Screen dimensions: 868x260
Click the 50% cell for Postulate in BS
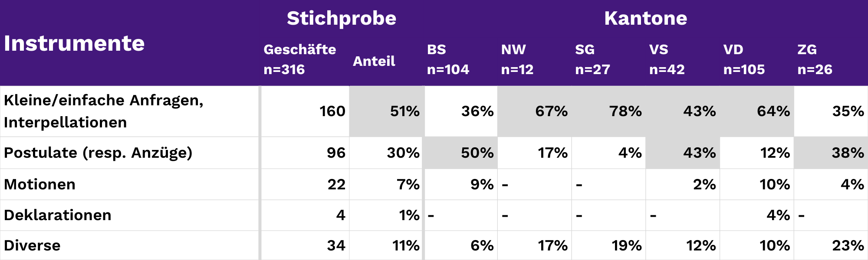pyautogui.click(x=477, y=153)
